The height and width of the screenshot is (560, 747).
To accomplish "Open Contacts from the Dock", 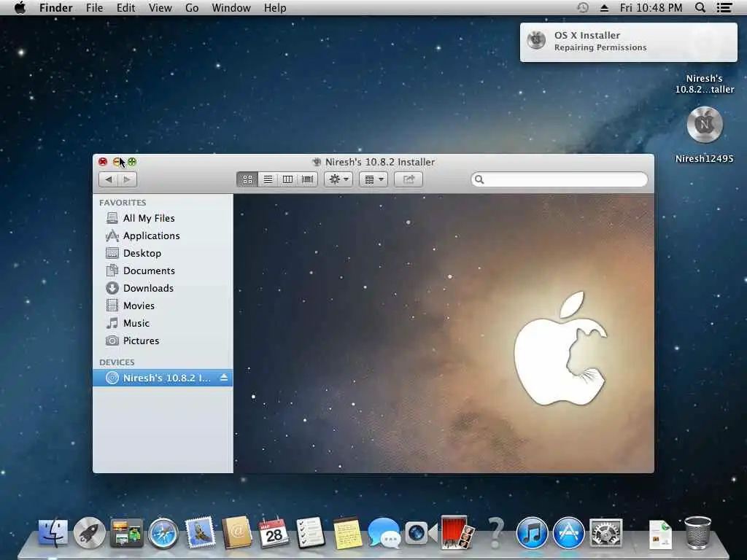I will (x=236, y=532).
